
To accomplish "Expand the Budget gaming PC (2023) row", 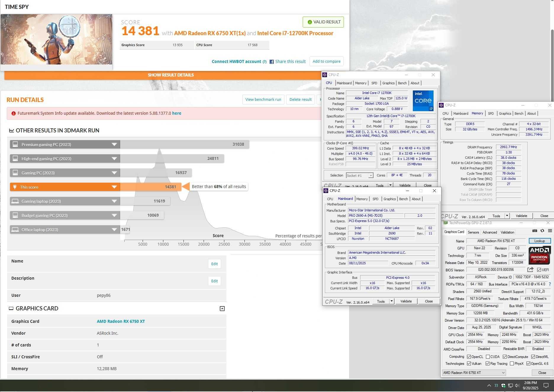I will tap(114, 216).
